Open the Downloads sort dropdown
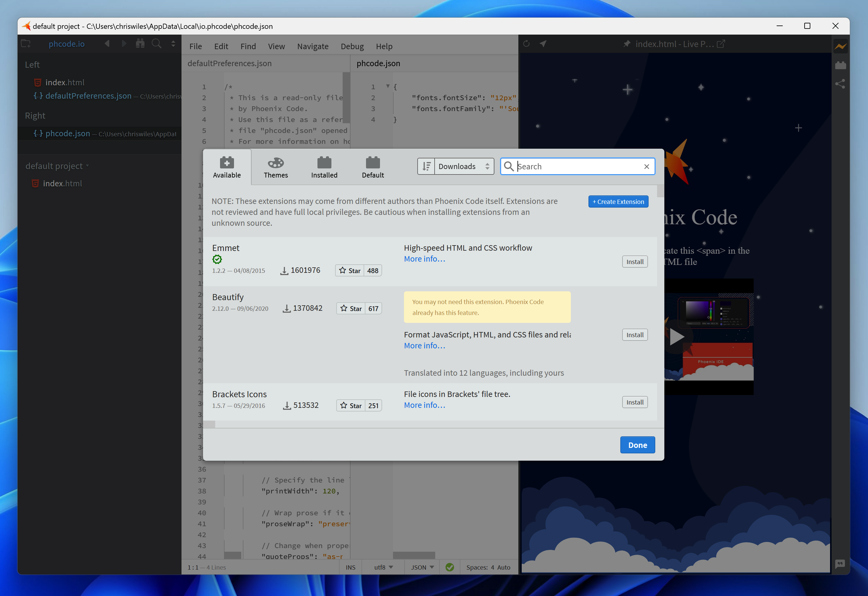The height and width of the screenshot is (596, 868). (464, 166)
